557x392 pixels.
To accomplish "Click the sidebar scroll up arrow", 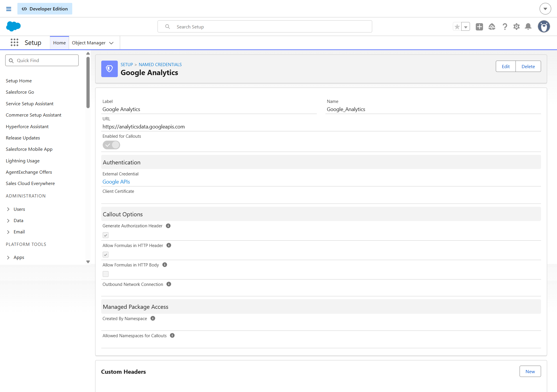I will [88, 53].
